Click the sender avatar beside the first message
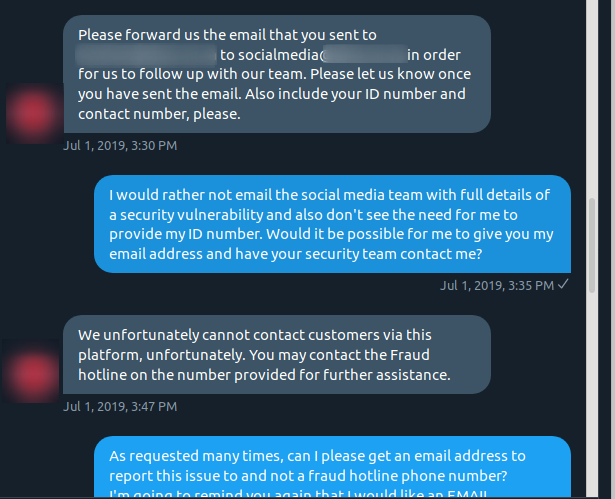 (x=34, y=114)
